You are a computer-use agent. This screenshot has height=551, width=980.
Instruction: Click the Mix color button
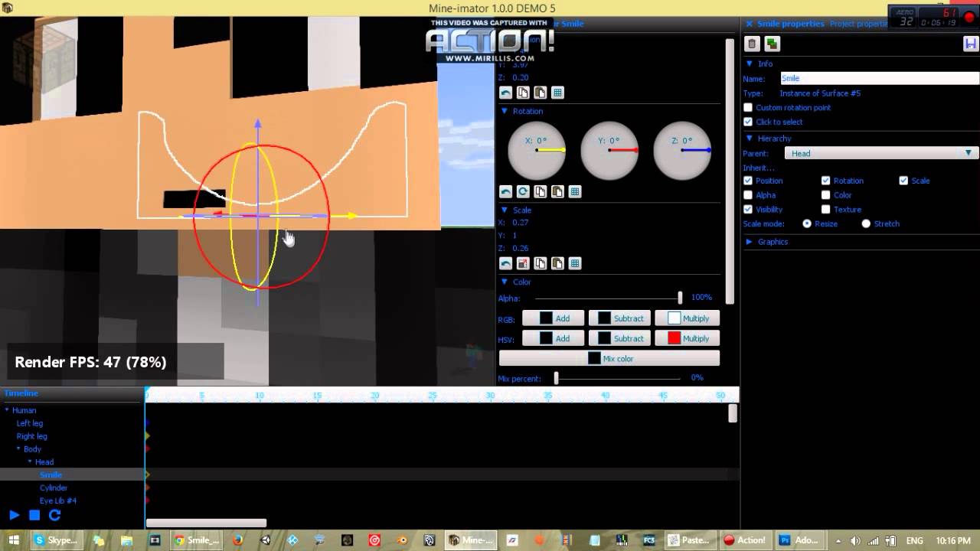(x=609, y=358)
